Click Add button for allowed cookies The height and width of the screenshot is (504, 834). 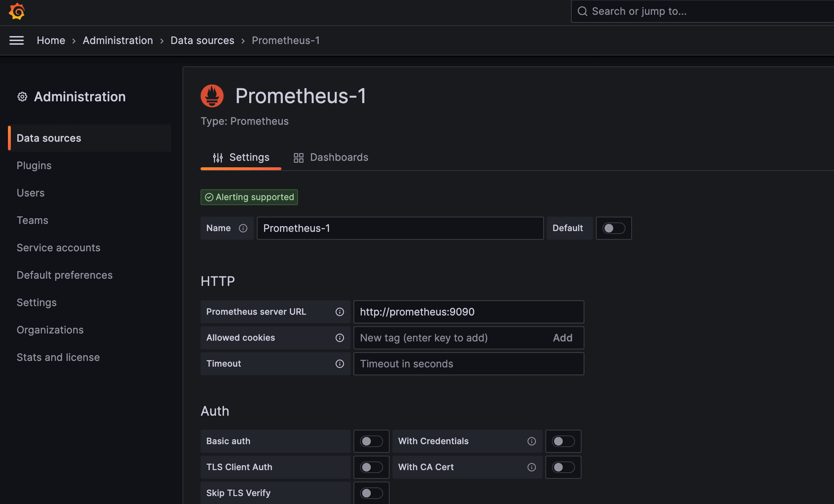(x=563, y=338)
